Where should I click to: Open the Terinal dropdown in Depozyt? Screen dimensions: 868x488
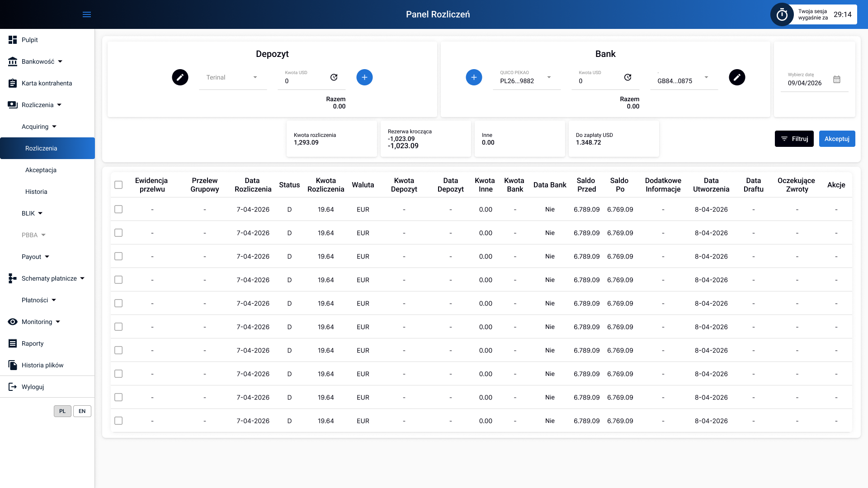(x=233, y=78)
